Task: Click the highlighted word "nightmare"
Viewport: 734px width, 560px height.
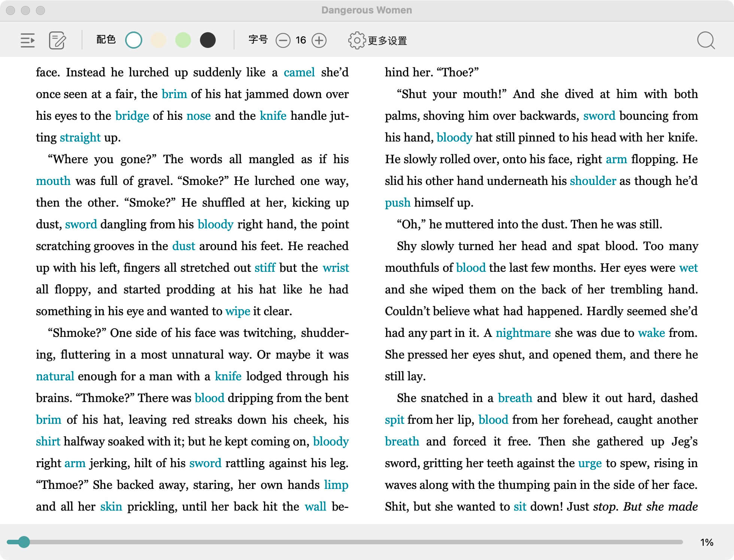Action: 523,333
